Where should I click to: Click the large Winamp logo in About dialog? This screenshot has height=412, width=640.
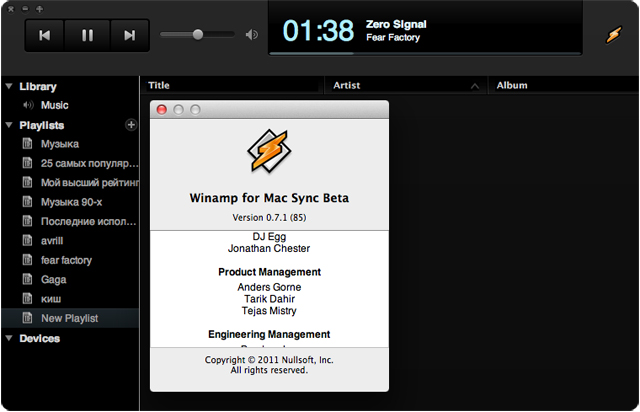pyautogui.click(x=269, y=151)
